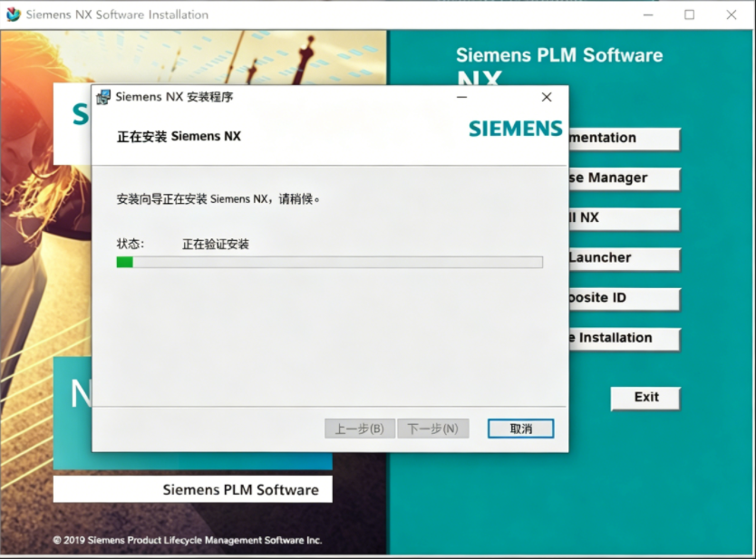The width and height of the screenshot is (756, 559).
Task: Click the Siemens PLM Software white banner
Action: [x=192, y=489]
